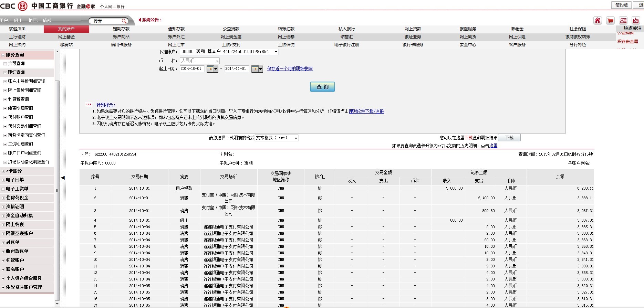Click the 查询 query button
Screen dimensions: 644x308
(x=322, y=87)
